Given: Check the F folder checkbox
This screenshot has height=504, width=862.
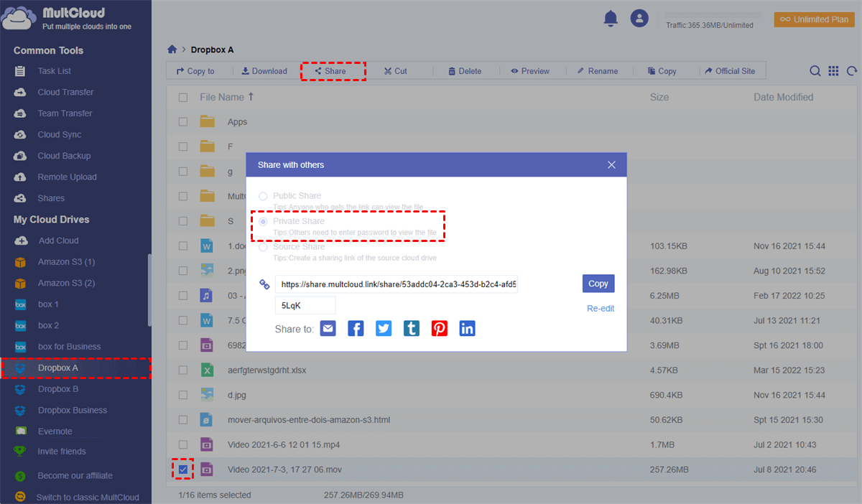Looking at the screenshot, I should pos(183,146).
